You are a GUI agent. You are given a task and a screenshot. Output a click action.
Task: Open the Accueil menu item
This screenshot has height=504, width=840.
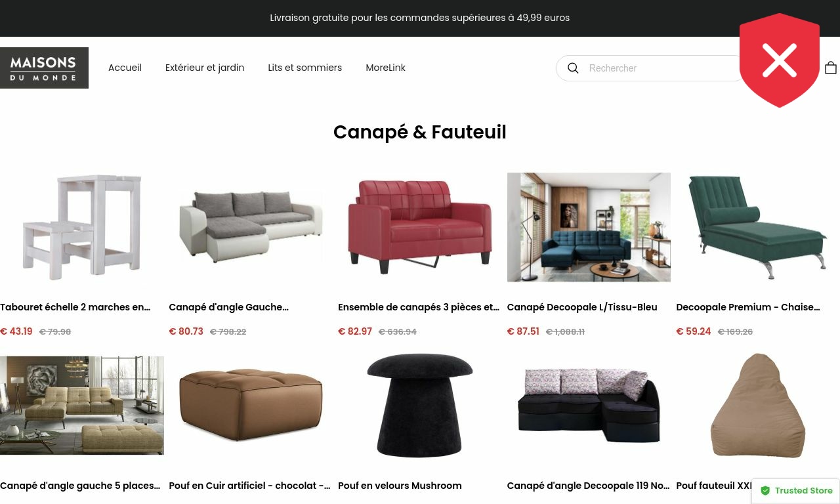point(125,68)
